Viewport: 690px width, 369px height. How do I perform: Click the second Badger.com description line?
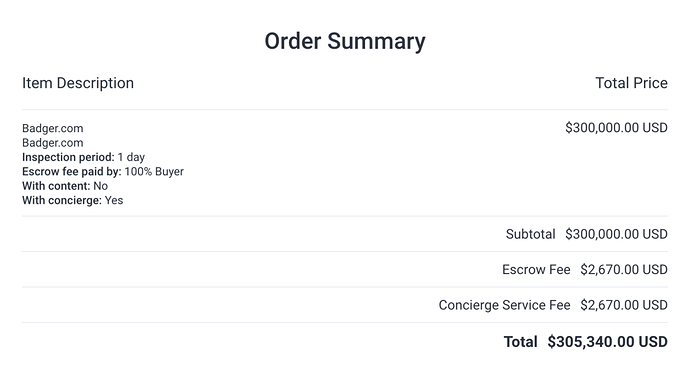coord(52,143)
